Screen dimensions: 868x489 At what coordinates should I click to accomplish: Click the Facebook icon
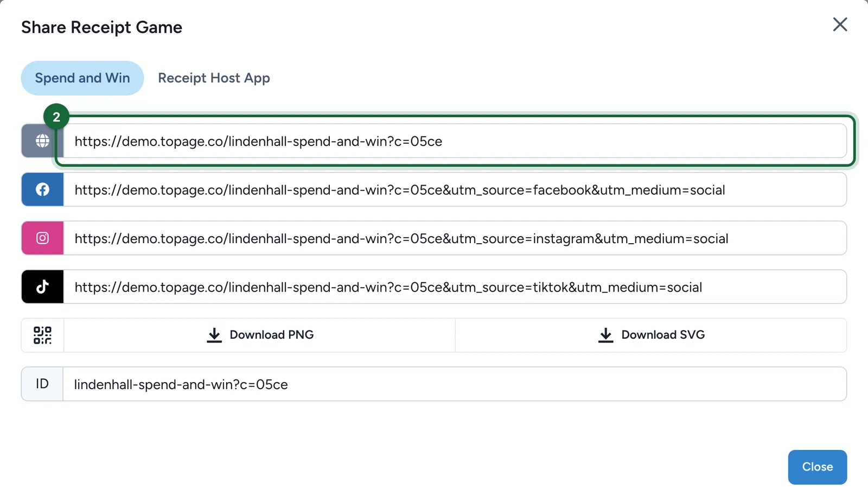coord(42,189)
